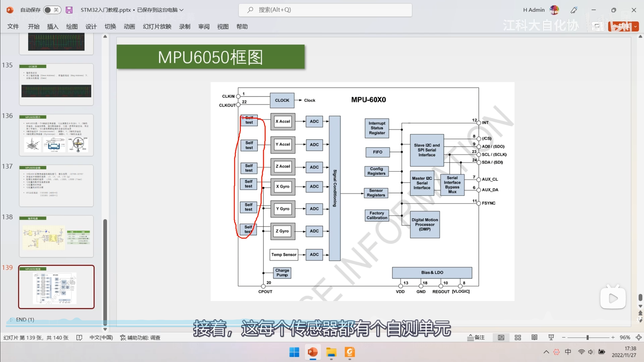Click the purple Save icon
Viewport: 644px width, 362px height.
[x=69, y=10]
